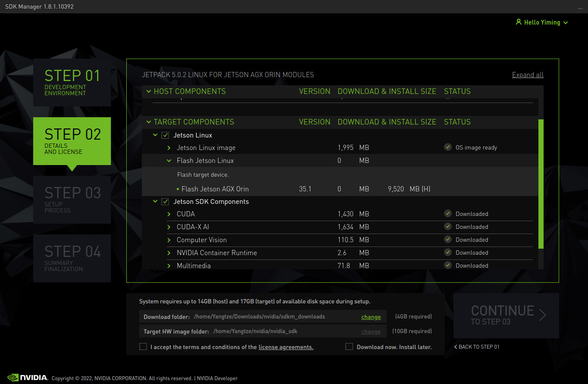Click the user profile icon beside Hello Yiming
Viewport: 588px width, 384px height.
tap(519, 22)
